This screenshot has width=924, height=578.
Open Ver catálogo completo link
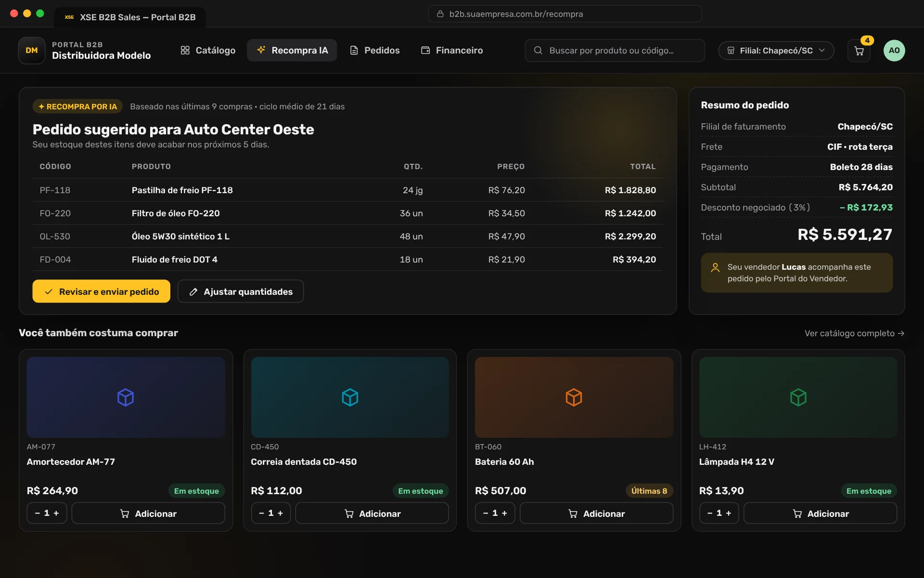pos(854,333)
